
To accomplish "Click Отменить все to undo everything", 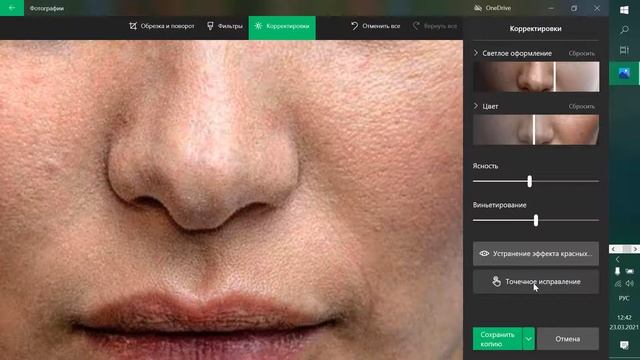I will tap(375, 26).
